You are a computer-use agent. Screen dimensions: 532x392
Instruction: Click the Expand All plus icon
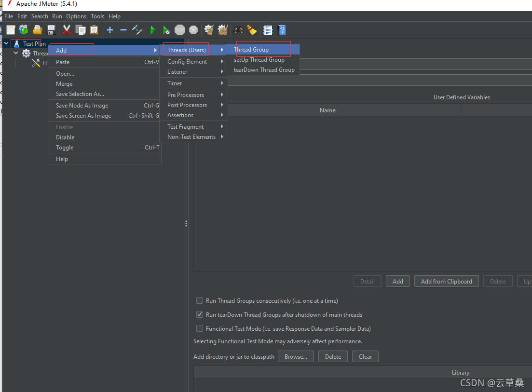click(109, 30)
